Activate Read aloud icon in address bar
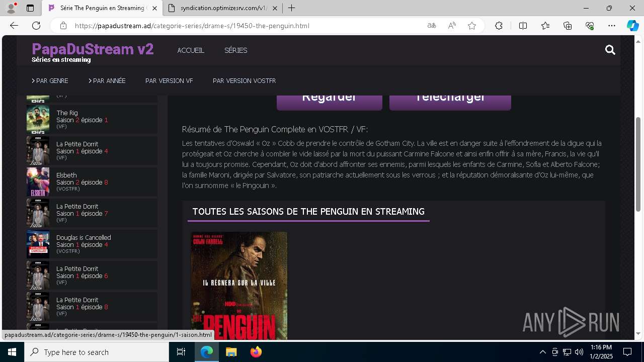Screen dimensions: 644x362 [x=452, y=26]
